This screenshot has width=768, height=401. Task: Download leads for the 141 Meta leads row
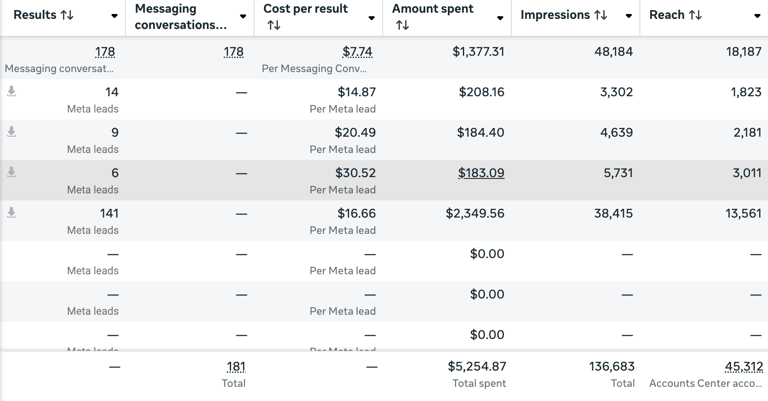coord(11,212)
